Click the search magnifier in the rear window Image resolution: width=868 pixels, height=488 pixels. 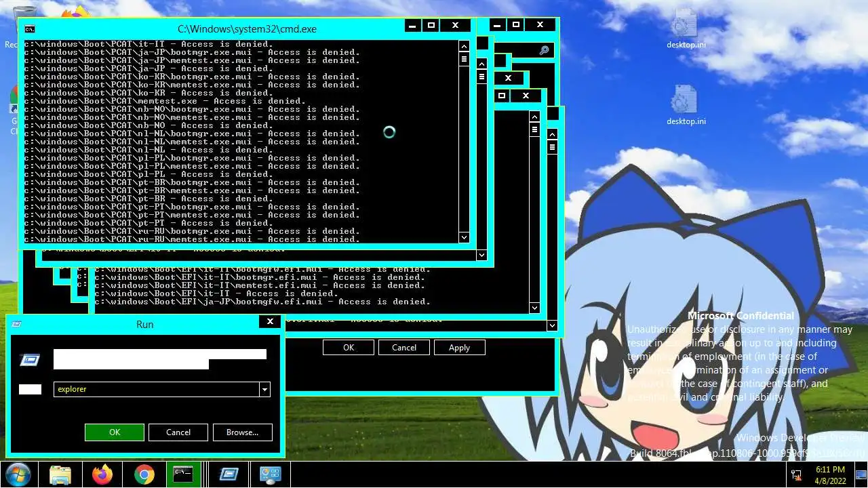pyautogui.click(x=544, y=50)
